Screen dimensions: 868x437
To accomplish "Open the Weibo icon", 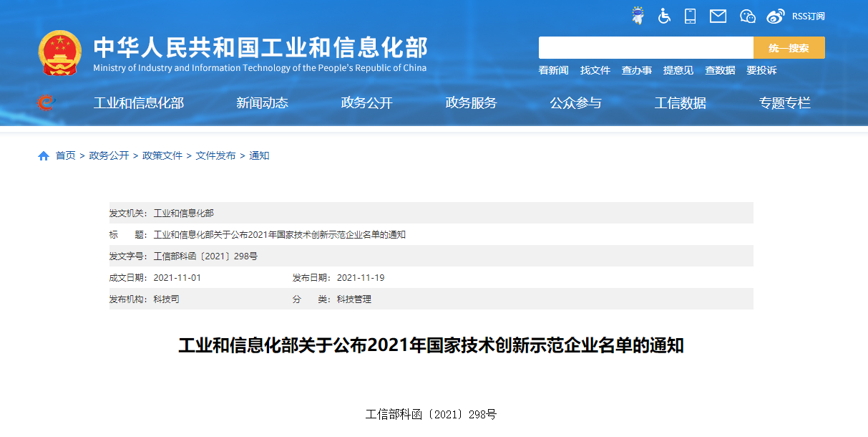I will point(776,16).
